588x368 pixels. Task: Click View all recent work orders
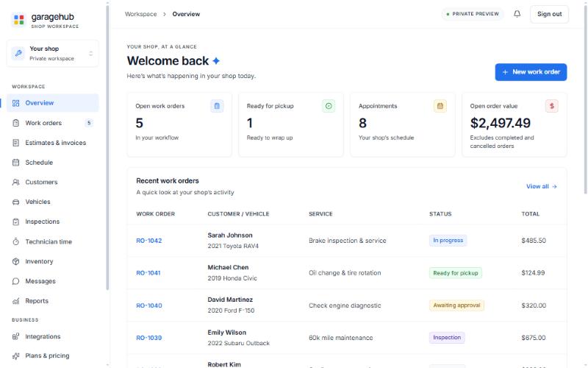542,186
